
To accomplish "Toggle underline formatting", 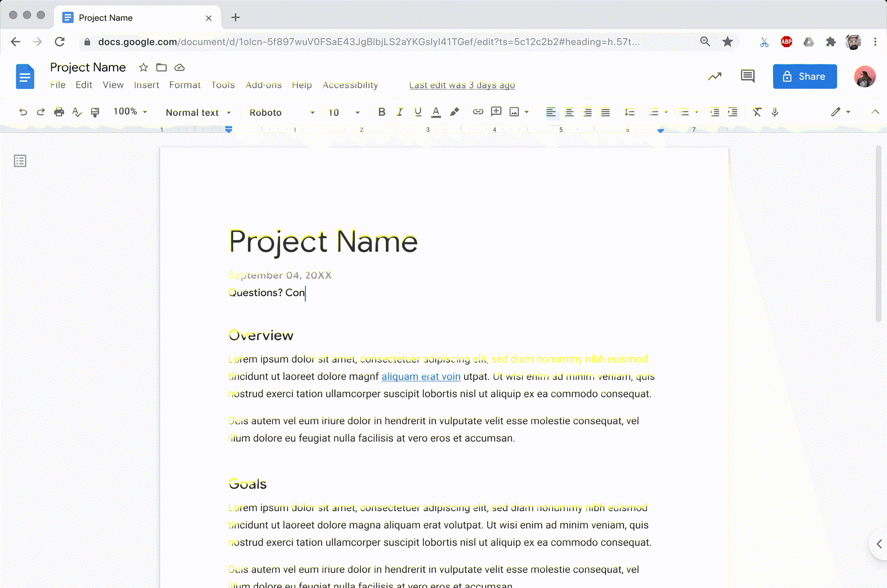I will point(418,112).
